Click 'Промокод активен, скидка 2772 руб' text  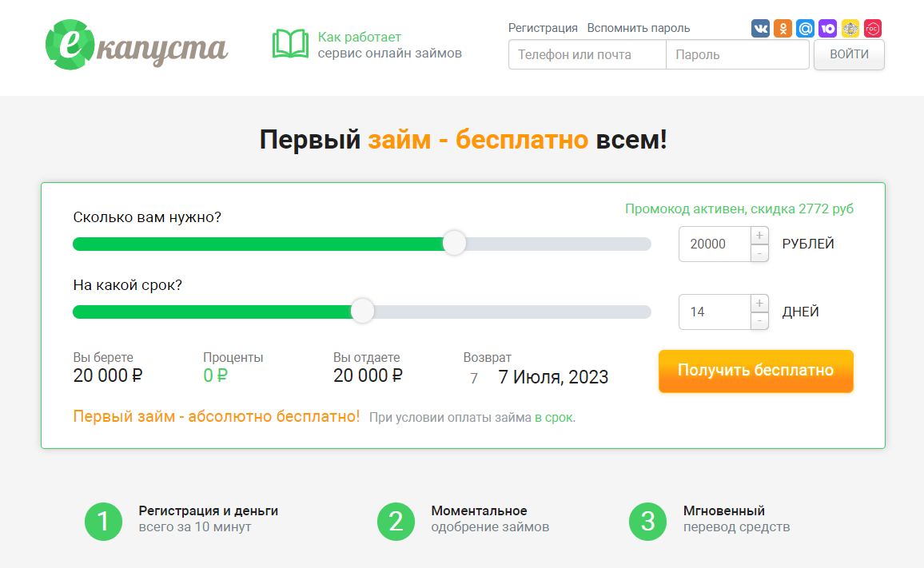(739, 209)
